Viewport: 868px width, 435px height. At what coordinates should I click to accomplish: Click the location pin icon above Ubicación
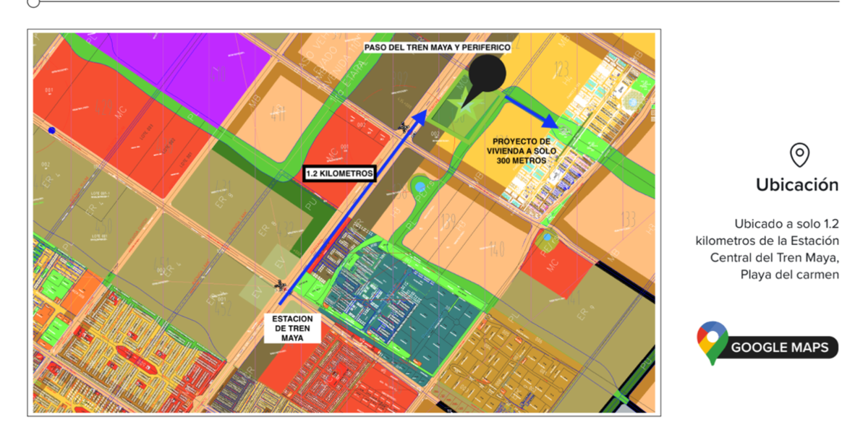tap(799, 155)
